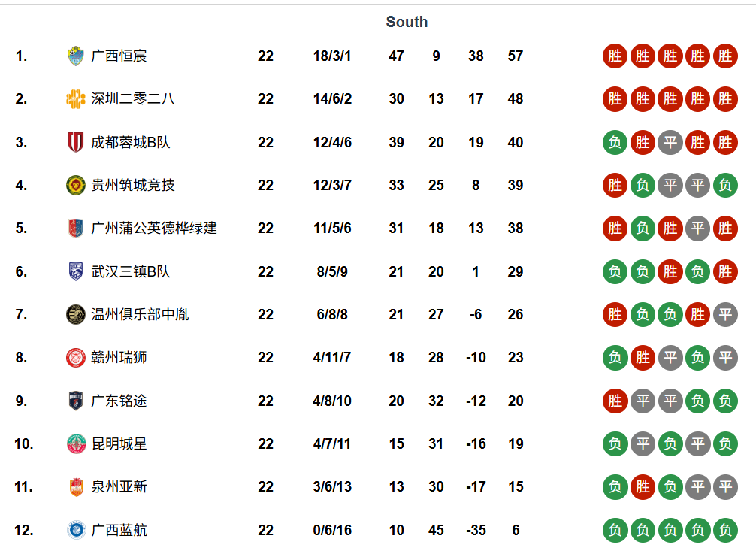
Task: Click the 泉州亚新 orange crest icon
Action: [x=76, y=486]
